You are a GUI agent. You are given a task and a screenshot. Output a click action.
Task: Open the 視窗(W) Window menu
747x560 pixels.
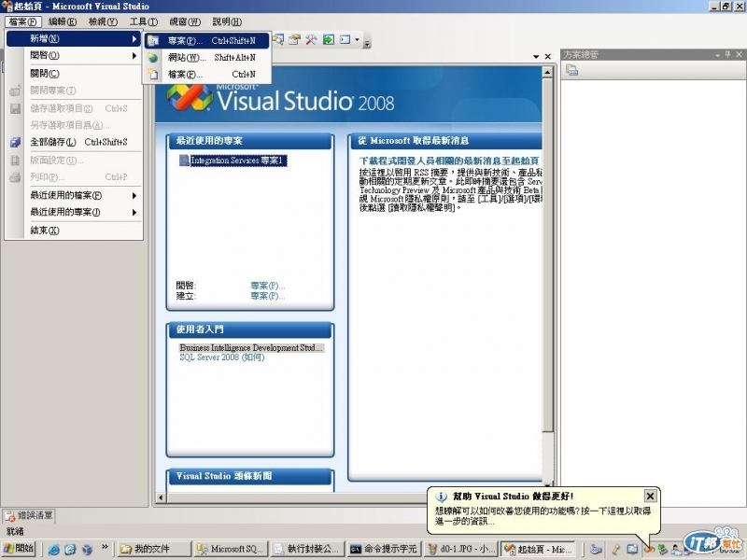(x=185, y=21)
